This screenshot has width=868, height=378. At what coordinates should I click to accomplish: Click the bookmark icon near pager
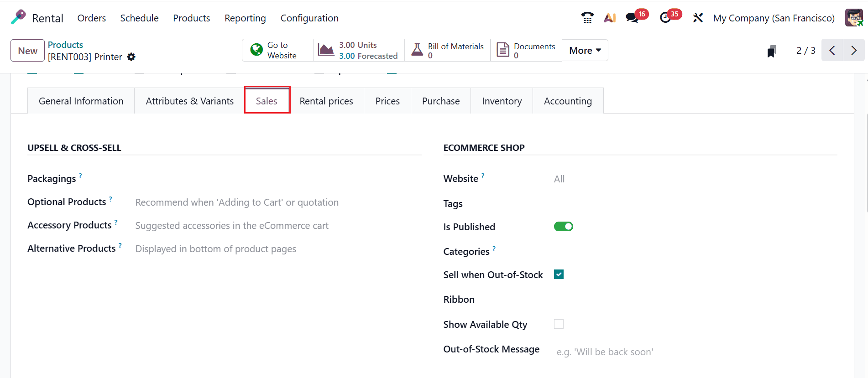pos(772,51)
